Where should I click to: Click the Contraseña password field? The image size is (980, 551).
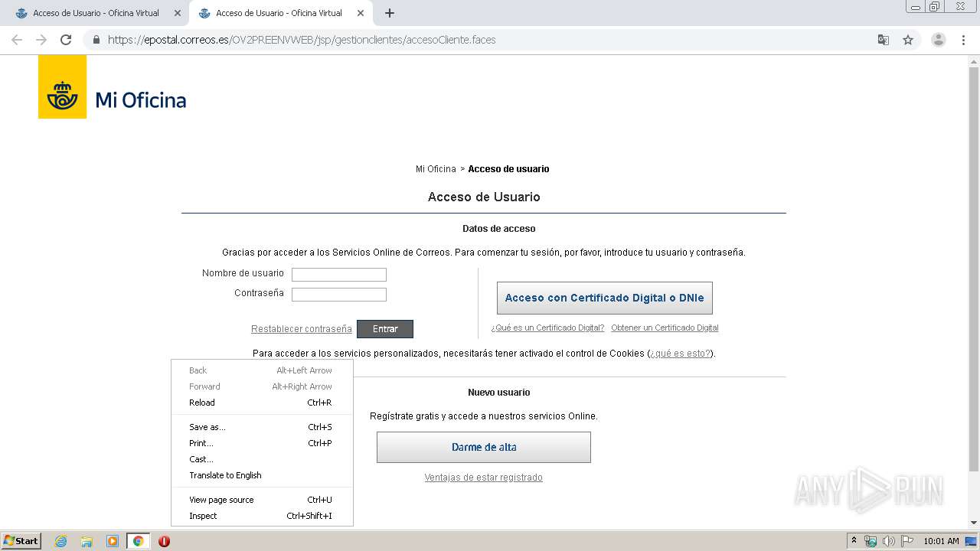coord(339,295)
